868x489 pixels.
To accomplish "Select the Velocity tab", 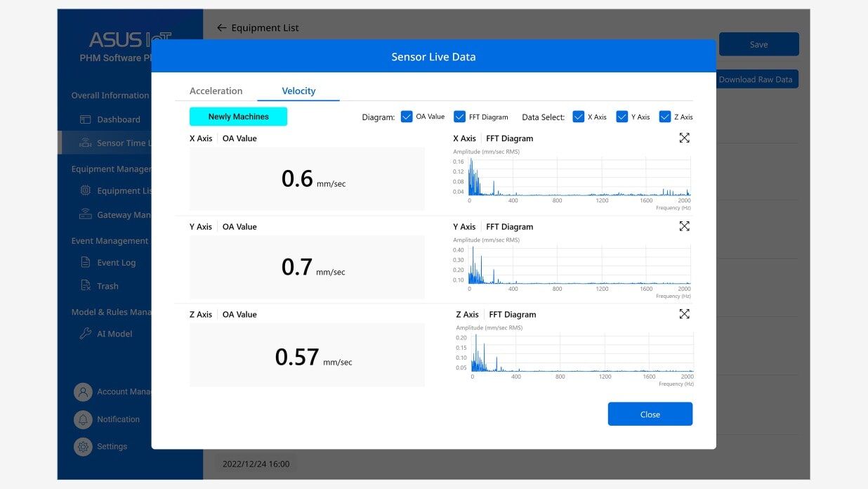I will pyautogui.click(x=298, y=91).
